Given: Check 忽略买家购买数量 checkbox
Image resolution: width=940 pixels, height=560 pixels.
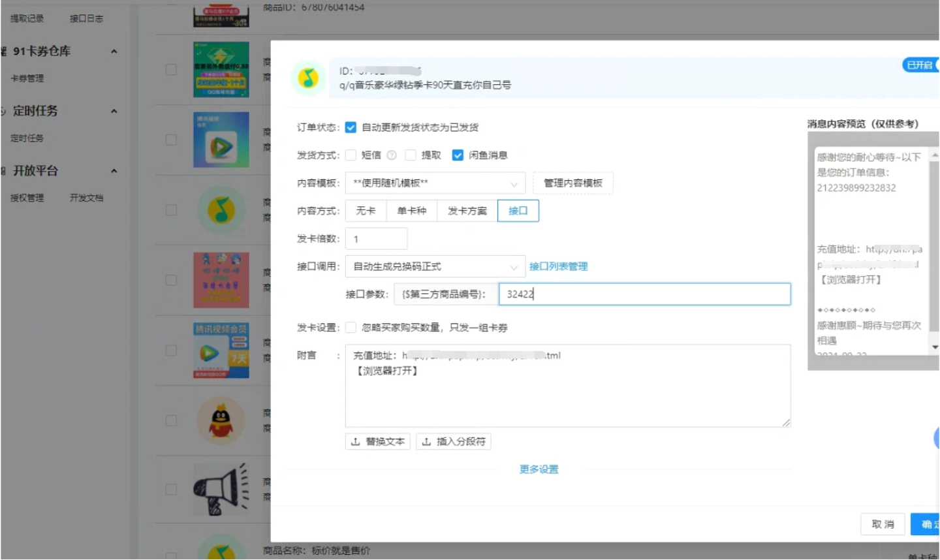Looking at the screenshot, I should tap(351, 328).
